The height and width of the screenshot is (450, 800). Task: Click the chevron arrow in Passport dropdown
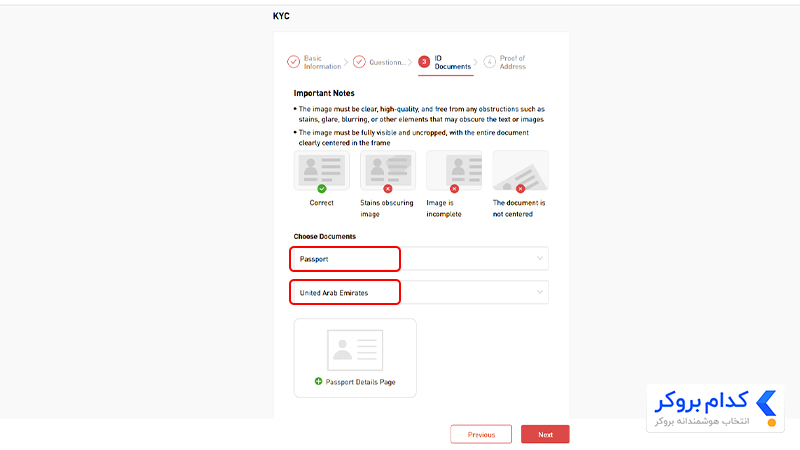click(x=539, y=259)
